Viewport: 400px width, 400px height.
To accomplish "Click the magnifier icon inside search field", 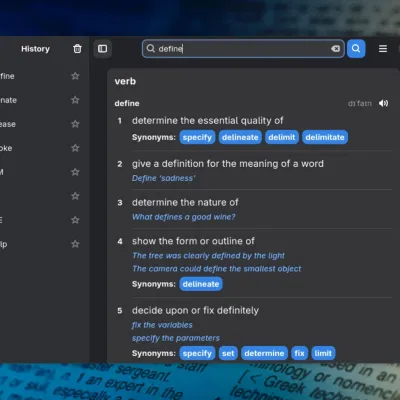I will tap(151, 49).
